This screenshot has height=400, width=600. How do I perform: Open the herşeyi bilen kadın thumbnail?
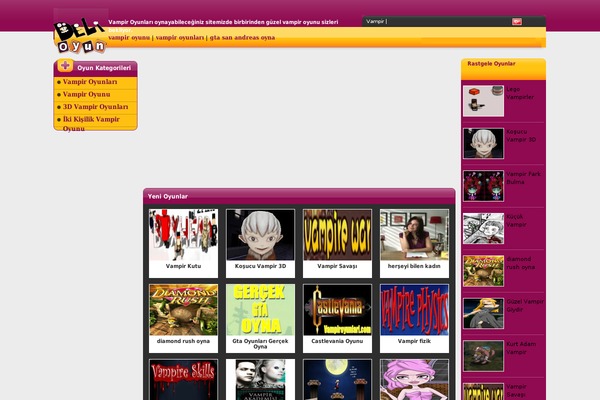414,235
